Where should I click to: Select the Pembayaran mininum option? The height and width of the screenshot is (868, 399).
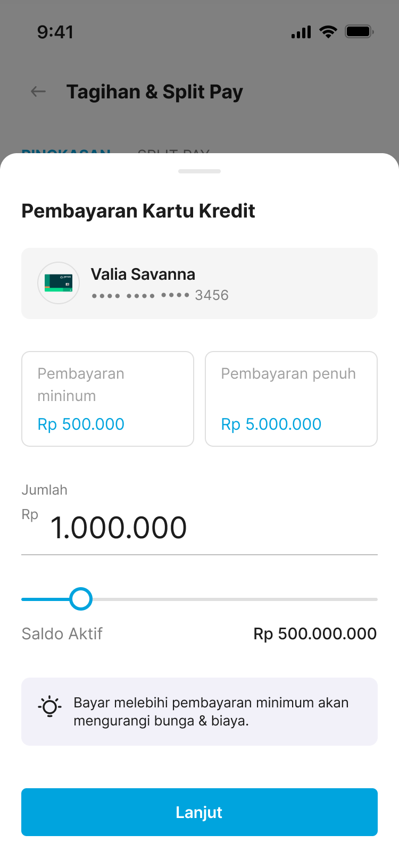coord(107,398)
